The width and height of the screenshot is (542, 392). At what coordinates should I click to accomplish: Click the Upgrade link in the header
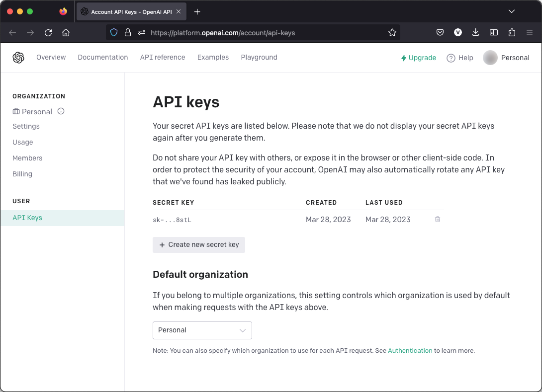tap(418, 58)
